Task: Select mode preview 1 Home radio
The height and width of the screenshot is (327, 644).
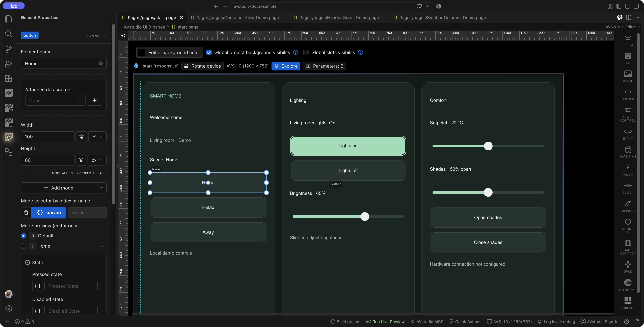Action: [23, 246]
